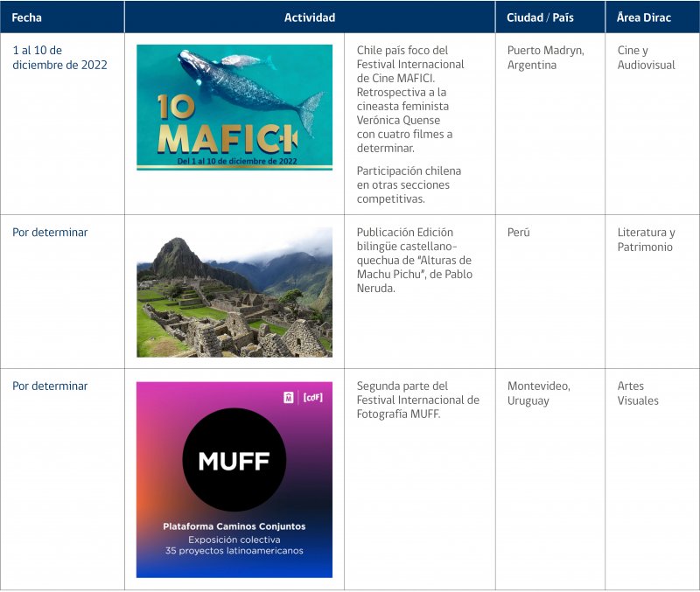Click 'Del 1 al 10 de diciembre' poster caption
Image resolution: width=700 pixels, height=592 pixels.
pos(237,161)
